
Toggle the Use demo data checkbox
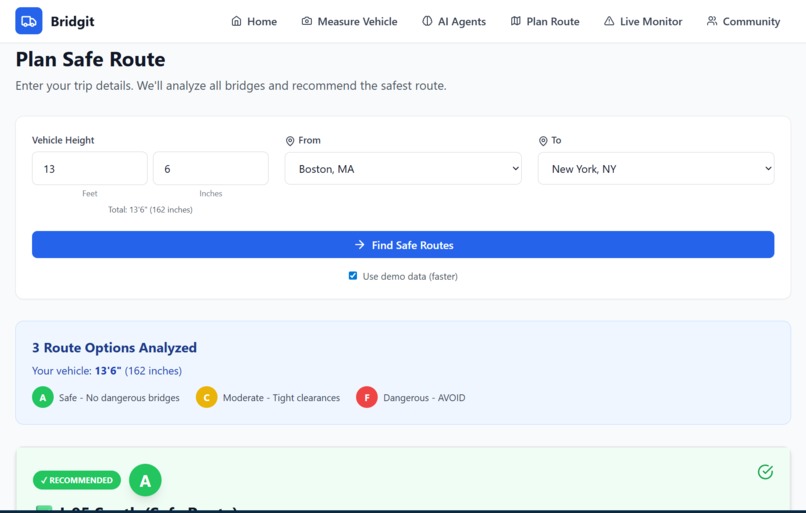[353, 276]
